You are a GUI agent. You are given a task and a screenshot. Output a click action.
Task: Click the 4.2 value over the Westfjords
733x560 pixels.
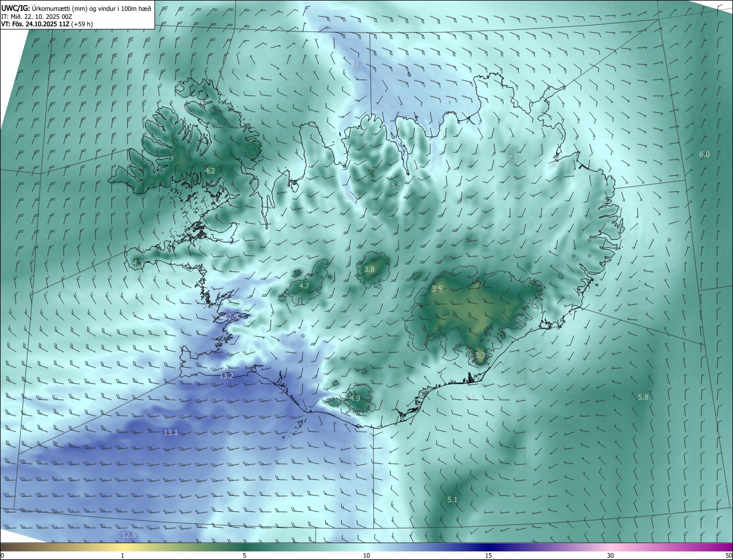tap(210, 171)
